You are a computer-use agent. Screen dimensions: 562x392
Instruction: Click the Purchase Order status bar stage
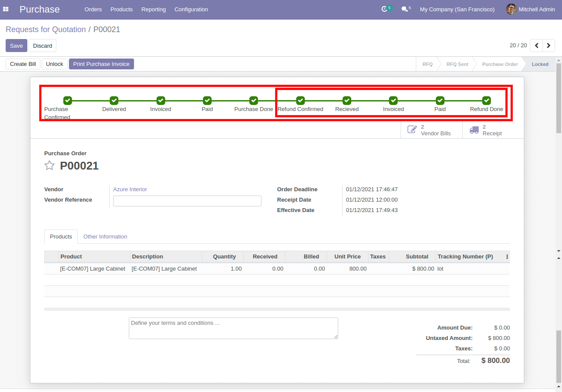pyautogui.click(x=500, y=64)
